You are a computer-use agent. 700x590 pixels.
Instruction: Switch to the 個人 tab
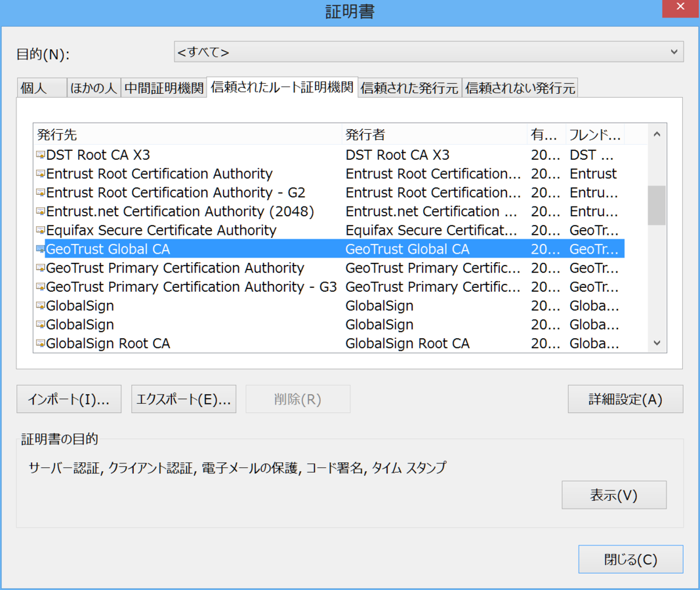(x=41, y=88)
